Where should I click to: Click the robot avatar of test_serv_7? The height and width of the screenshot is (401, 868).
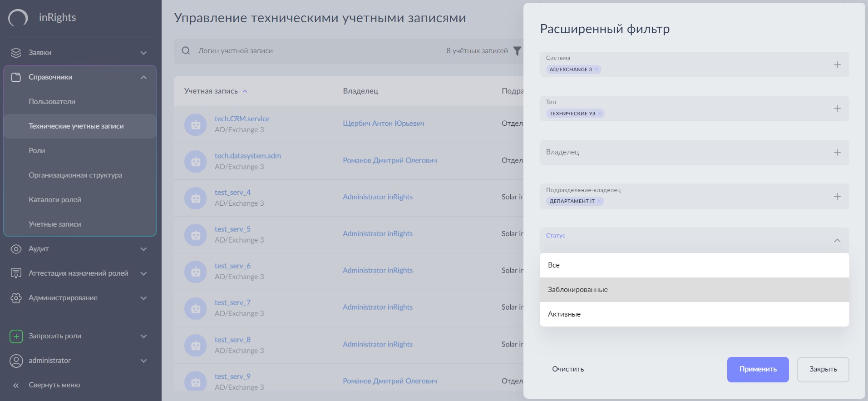tap(196, 308)
